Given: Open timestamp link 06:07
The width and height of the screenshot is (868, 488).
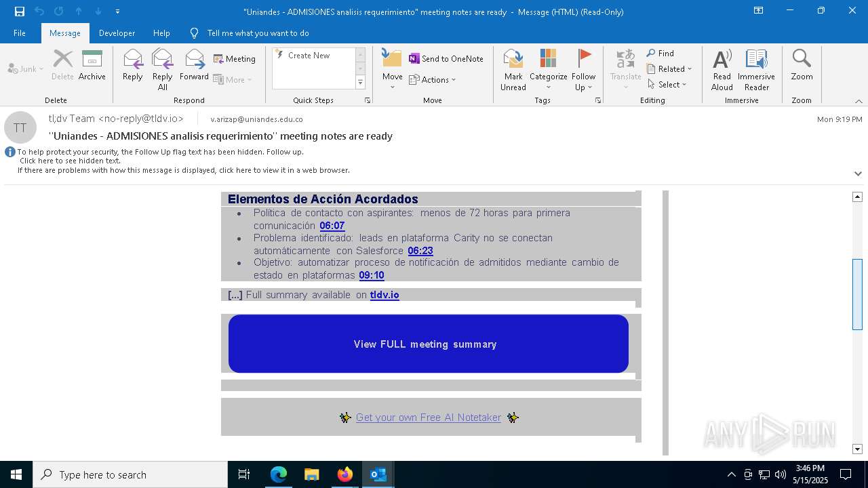Looking at the screenshot, I should coord(332,226).
